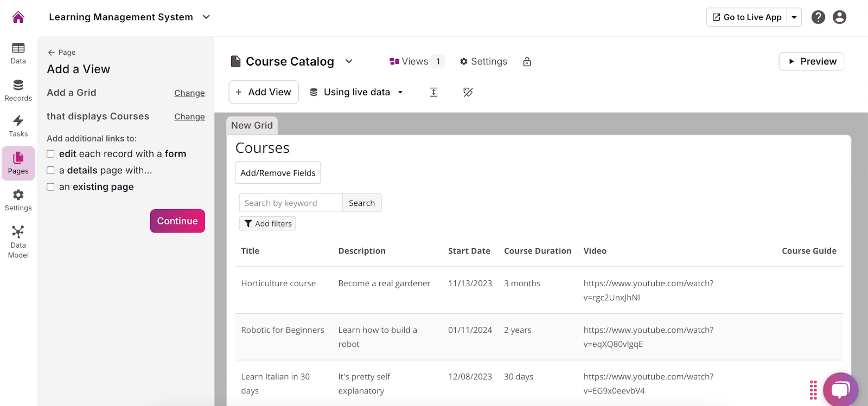Open the Data section in sidebar
Viewport: 868px width, 406px height.
tap(18, 53)
